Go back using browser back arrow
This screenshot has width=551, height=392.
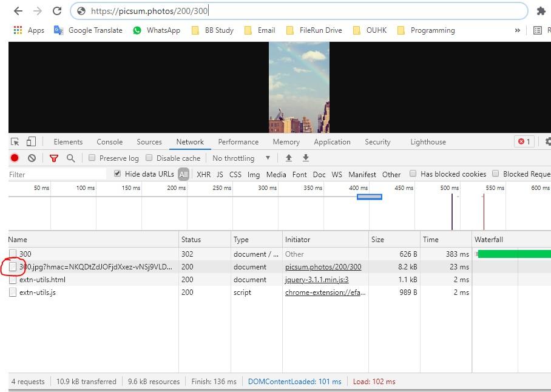point(18,11)
